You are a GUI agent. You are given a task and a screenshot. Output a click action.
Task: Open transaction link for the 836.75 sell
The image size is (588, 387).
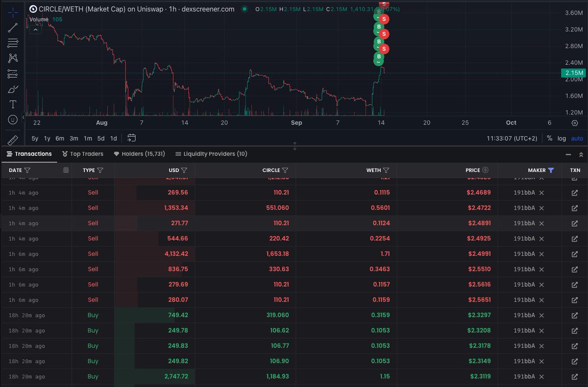575,269
